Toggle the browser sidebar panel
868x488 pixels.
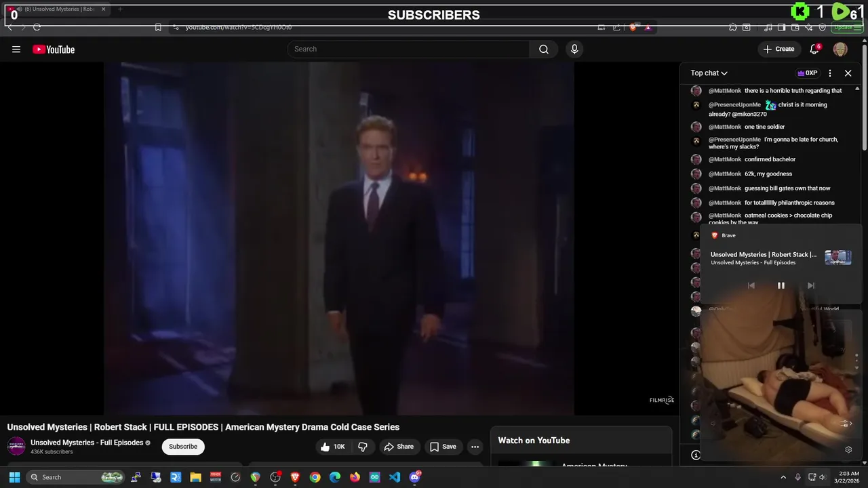[781, 27]
